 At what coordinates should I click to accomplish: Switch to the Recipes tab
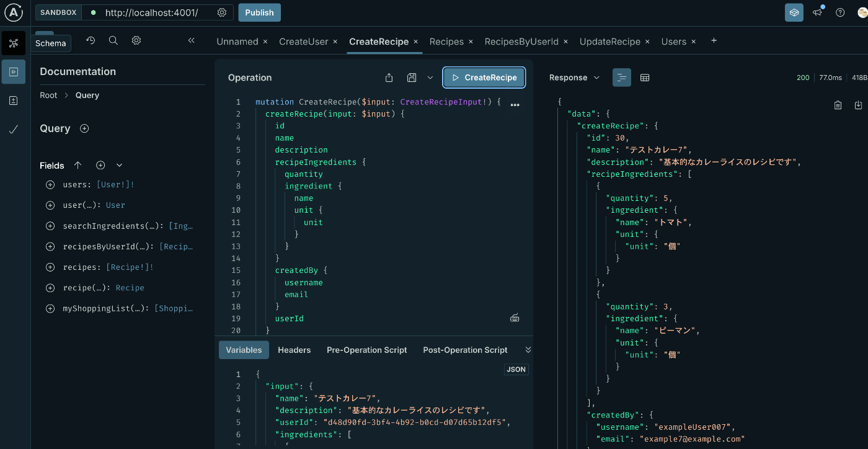446,42
